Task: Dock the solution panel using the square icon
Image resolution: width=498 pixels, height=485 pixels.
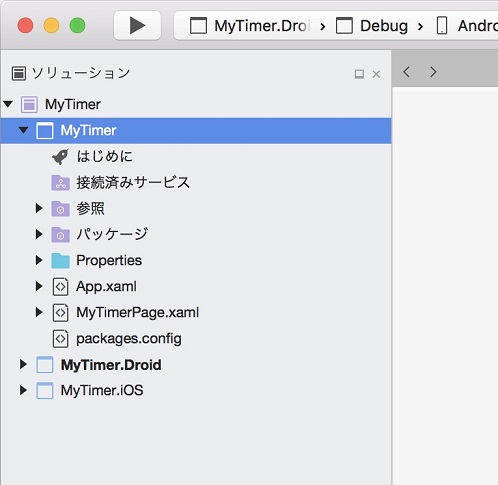Action: 359,74
